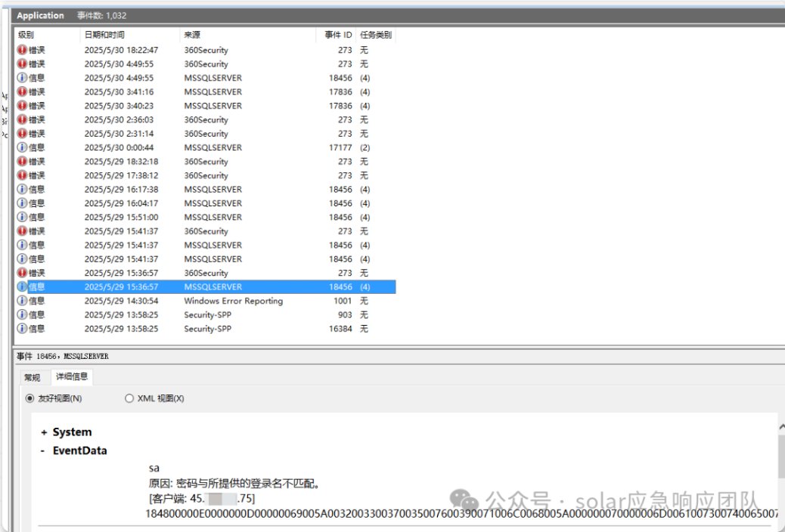
Task: Sort events by 日期和时间 column header
Action: coord(129,35)
